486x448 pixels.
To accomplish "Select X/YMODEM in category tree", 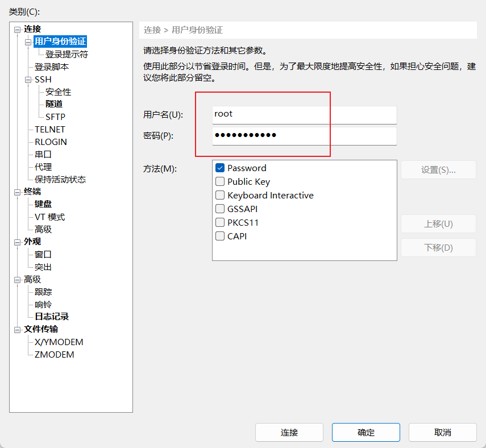I will coord(59,342).
